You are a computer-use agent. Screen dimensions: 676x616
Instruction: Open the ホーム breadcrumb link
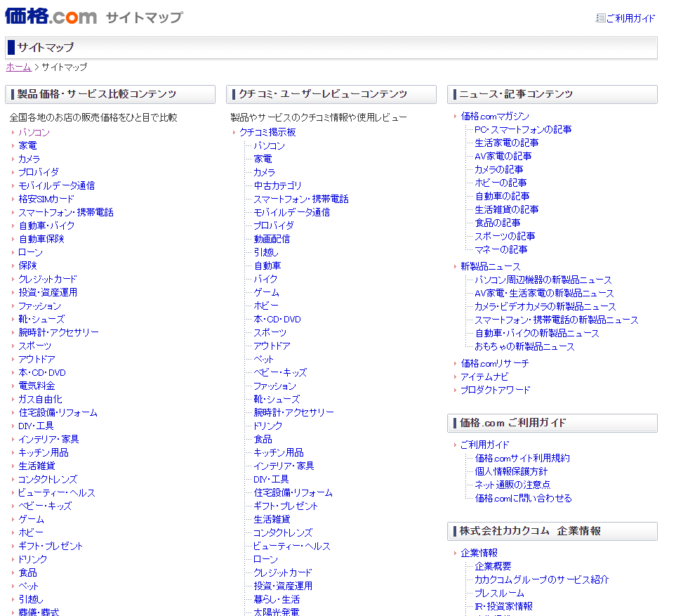coord(18,67)
